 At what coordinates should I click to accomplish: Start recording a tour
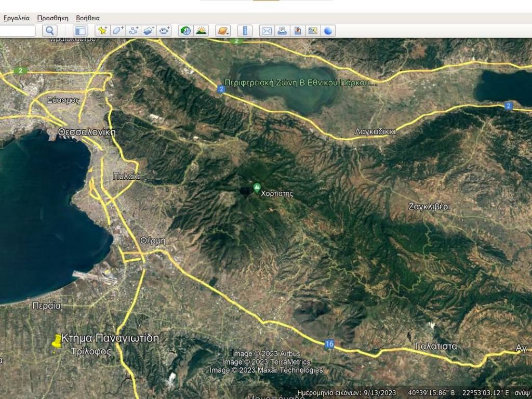[165, 31]
